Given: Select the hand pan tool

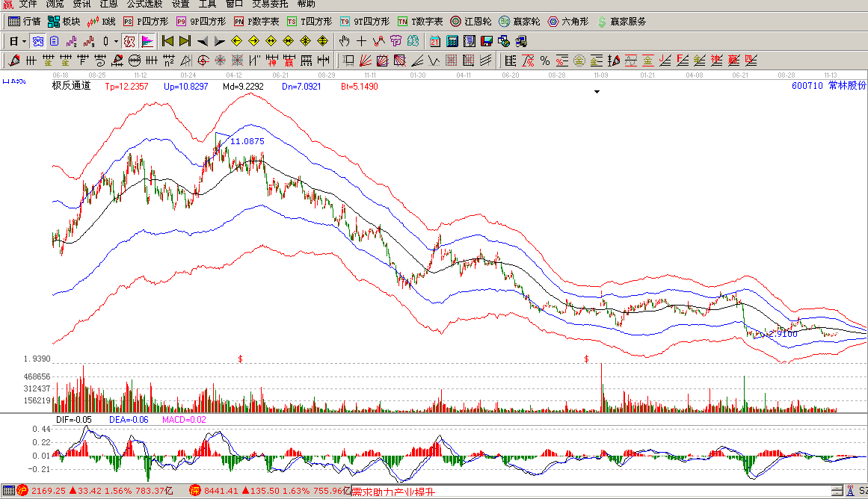Looking at the screenshot, I should coord(344,40).
